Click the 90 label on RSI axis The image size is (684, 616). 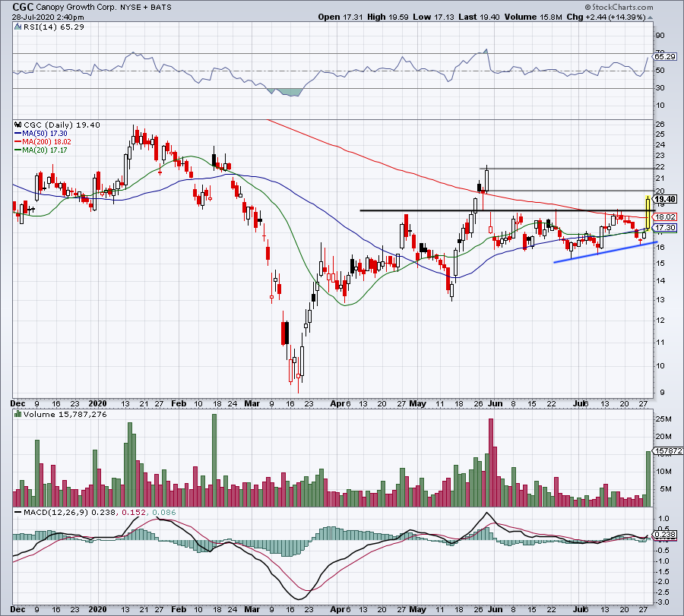[x=660, y=36]
